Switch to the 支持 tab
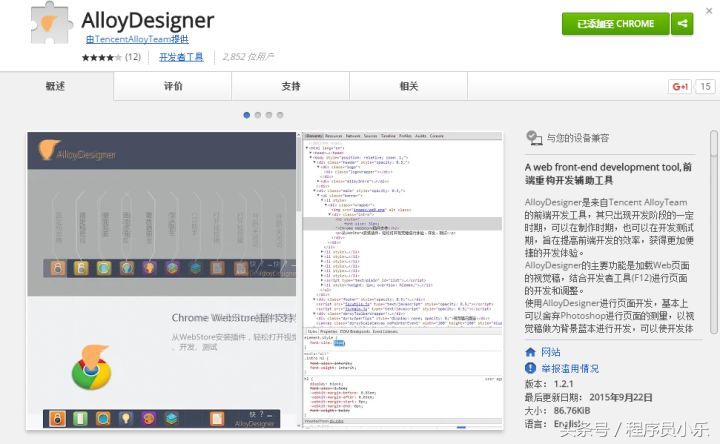Screen dimensions: 720x444 pyautogui.click(x=291, y=86)
